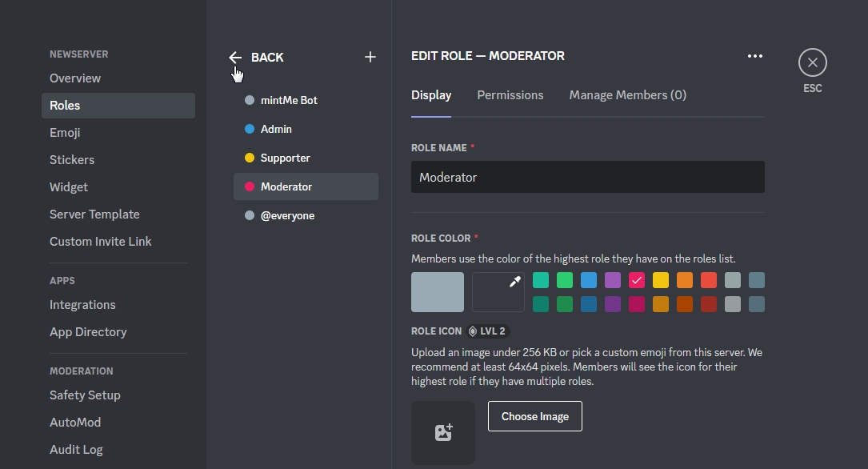Select the checked pink color swatch
Screen dimensions: 868x469
click(x=637, y=280)
